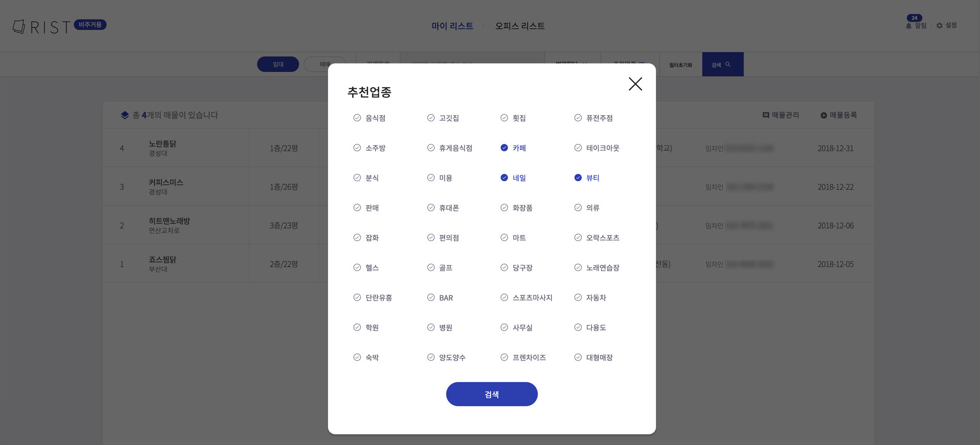Switch to 마이 리스트 tab
The image size is (980, 445).
point(452,26)
